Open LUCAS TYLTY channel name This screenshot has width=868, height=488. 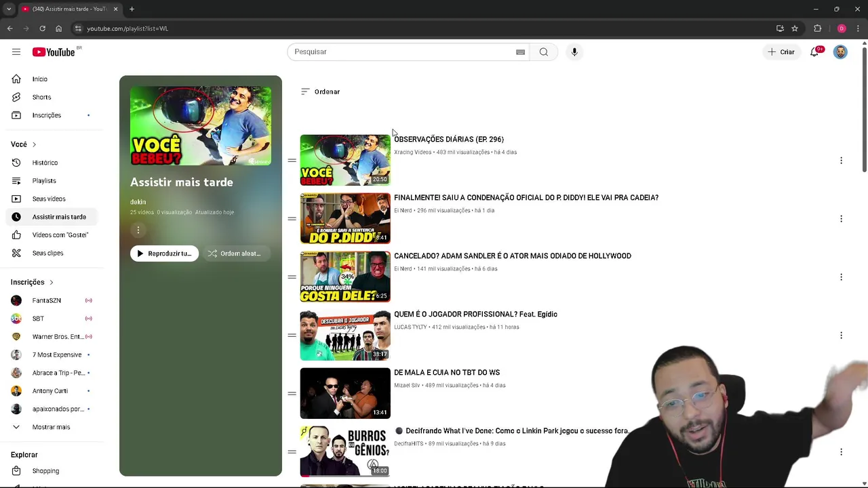pyautogui.click(x=411, y=327)
